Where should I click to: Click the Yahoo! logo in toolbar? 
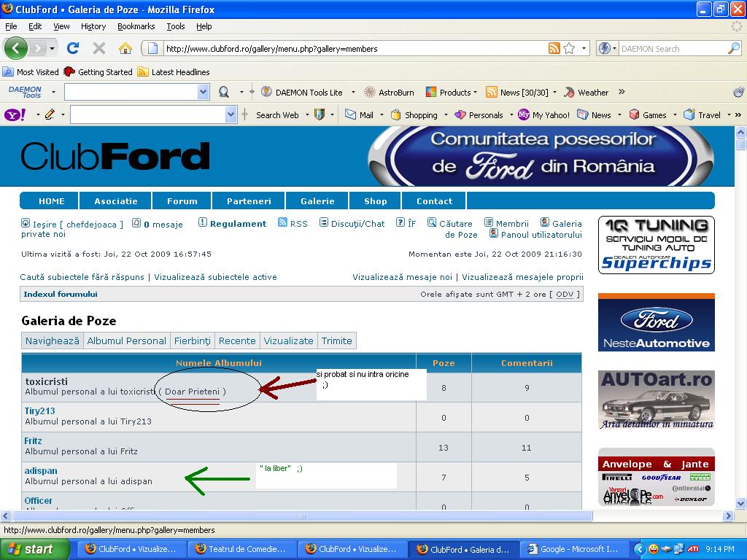15,114
